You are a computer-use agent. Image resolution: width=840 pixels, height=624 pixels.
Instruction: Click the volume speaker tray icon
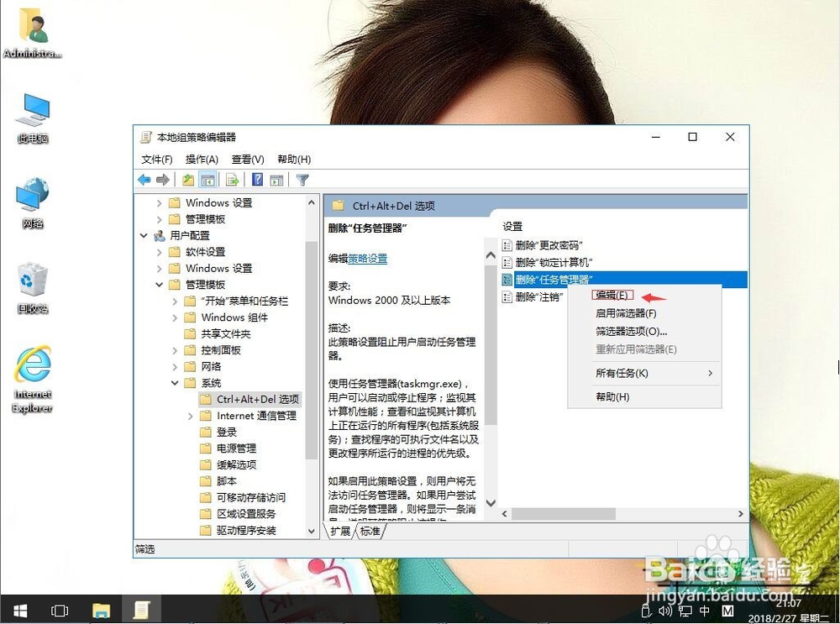[664, 611]
